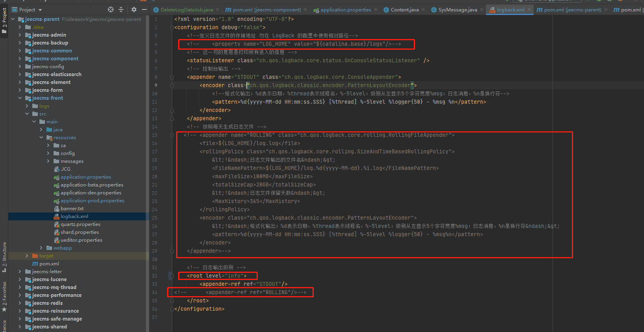
Task: Open the Structure tool window button
Action: tap(4, 256)
